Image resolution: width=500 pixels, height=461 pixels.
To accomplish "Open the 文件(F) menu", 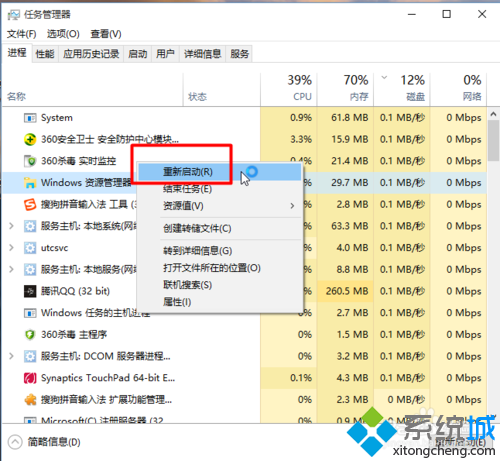I will (x=22, y=34).
